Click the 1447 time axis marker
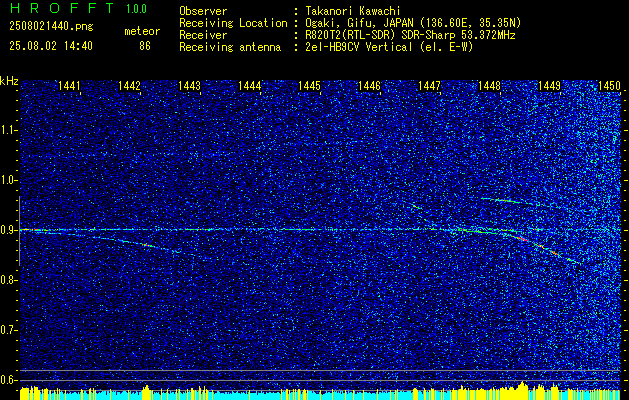 429,85
